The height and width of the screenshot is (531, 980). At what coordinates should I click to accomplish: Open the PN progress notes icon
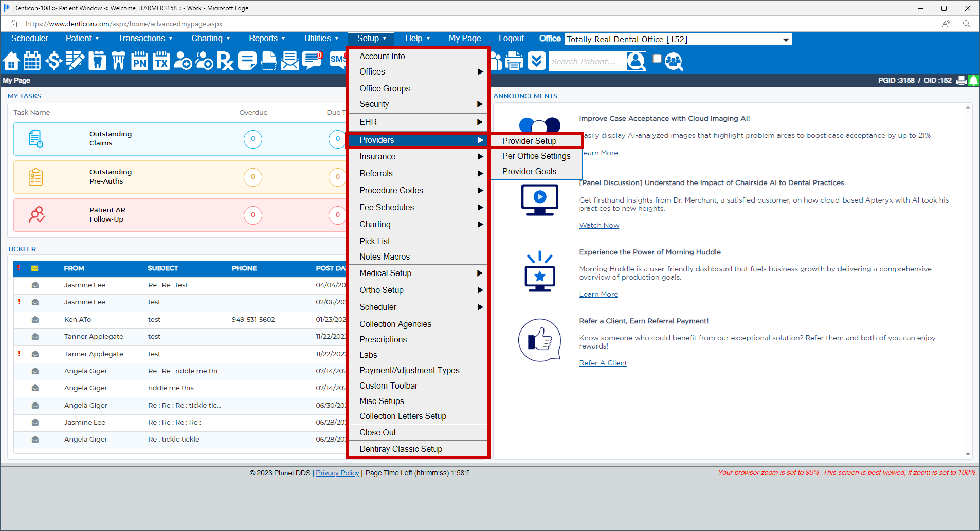click(139, 61)
